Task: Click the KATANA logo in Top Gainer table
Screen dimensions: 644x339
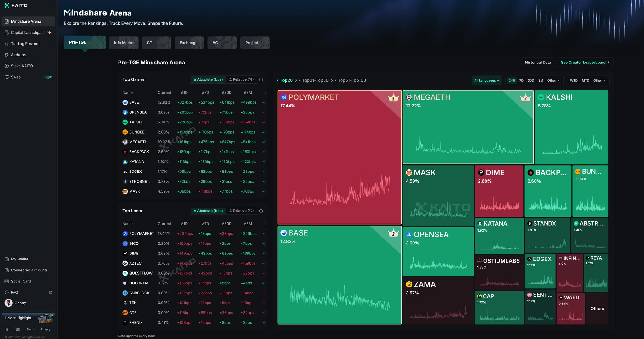Action: [x=125, y=162]
